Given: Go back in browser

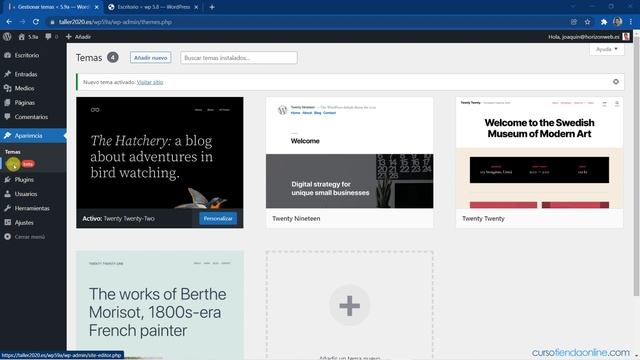Looking at the screenshot, I should (x=9, y=22).
